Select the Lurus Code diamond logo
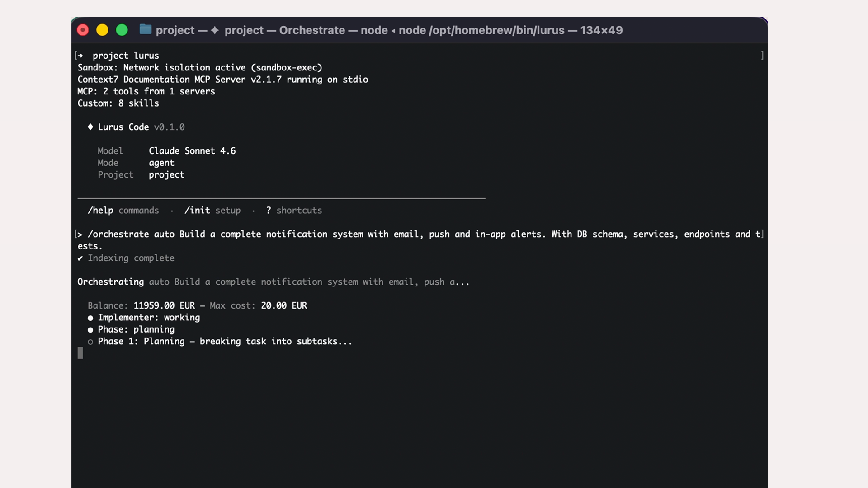The width and height of the screenshot is (868, 488). 90,127
